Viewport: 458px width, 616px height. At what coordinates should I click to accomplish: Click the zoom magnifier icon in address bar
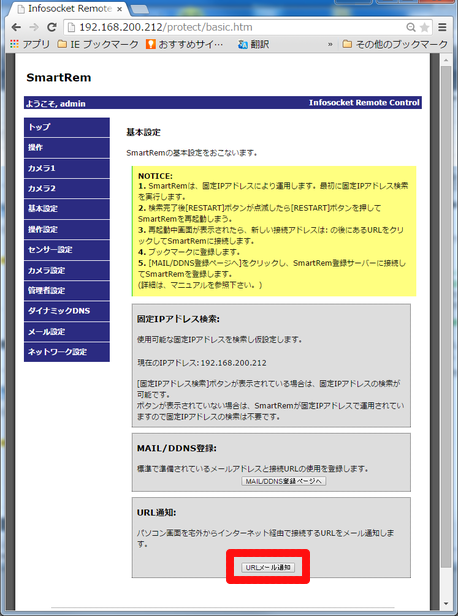point(410,27)
